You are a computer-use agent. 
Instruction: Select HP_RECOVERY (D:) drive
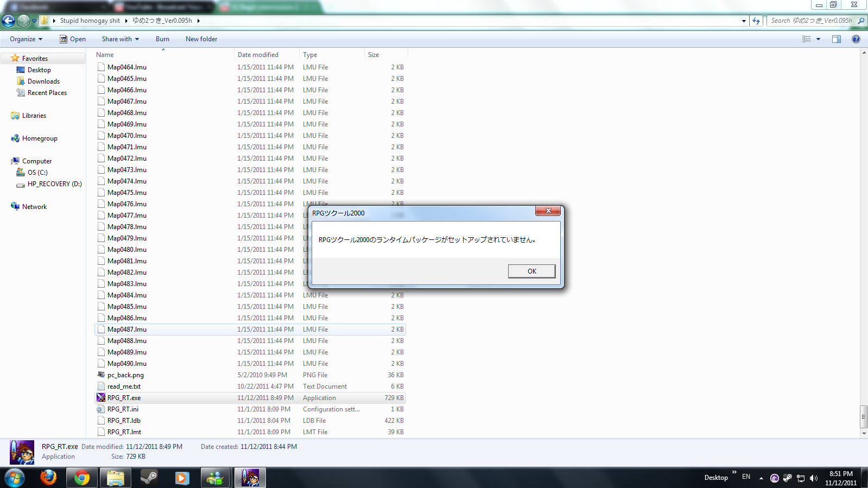tap(54, 184)
